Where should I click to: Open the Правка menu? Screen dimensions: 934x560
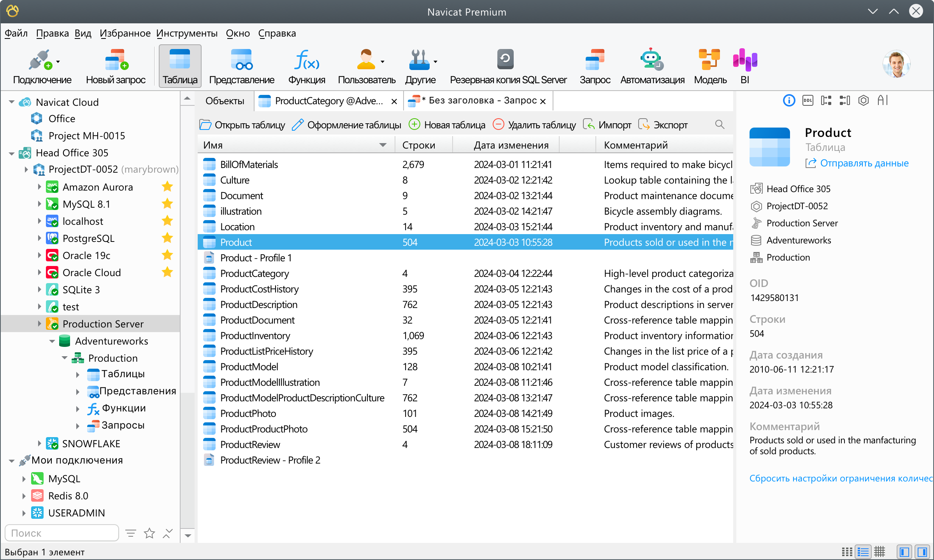[x=52, y=33]
